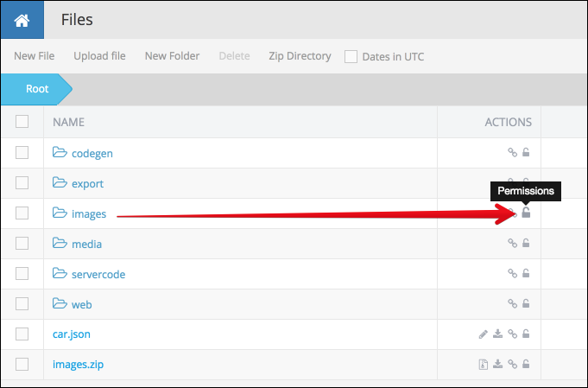Open permissions lock for car.json
Image resolution: width=588 pixels, height=388 pixels.
click(526, 334)
